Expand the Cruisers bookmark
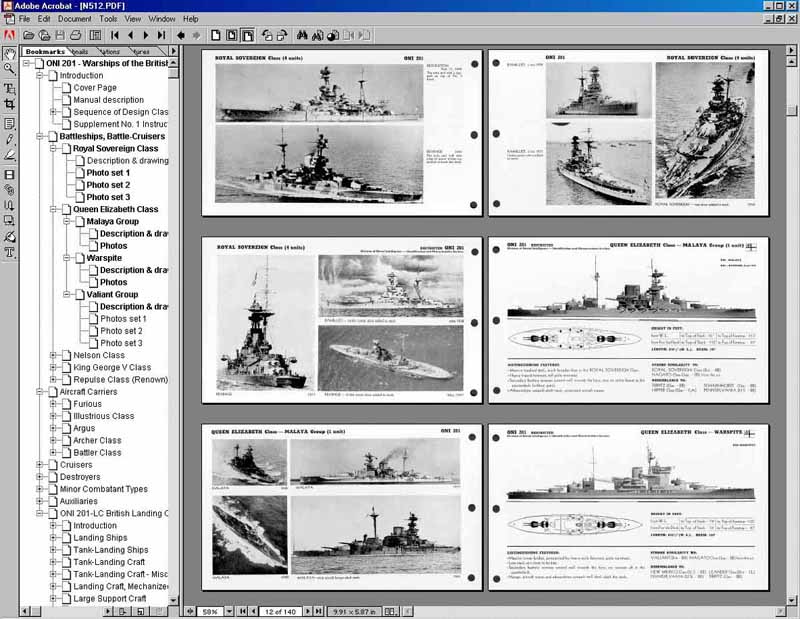 [x=39, y=465]
